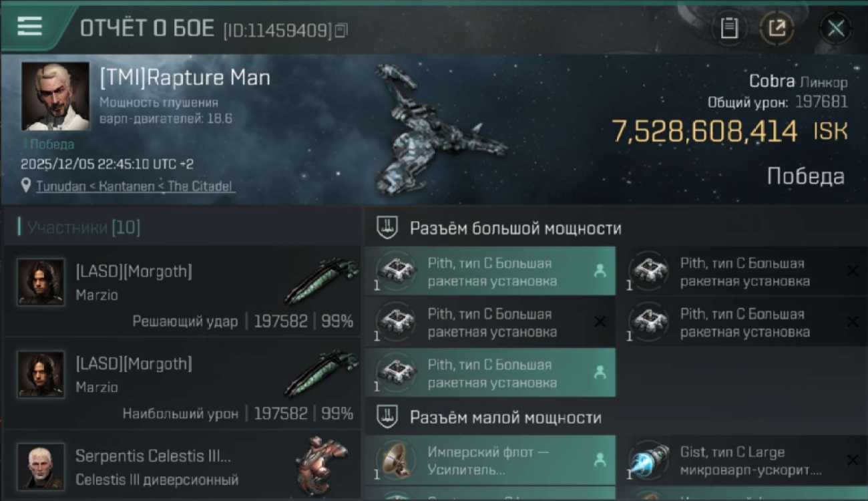Select the Участники participants header
Viewport: 868px width, 501px height.
(x=83, y=228)
